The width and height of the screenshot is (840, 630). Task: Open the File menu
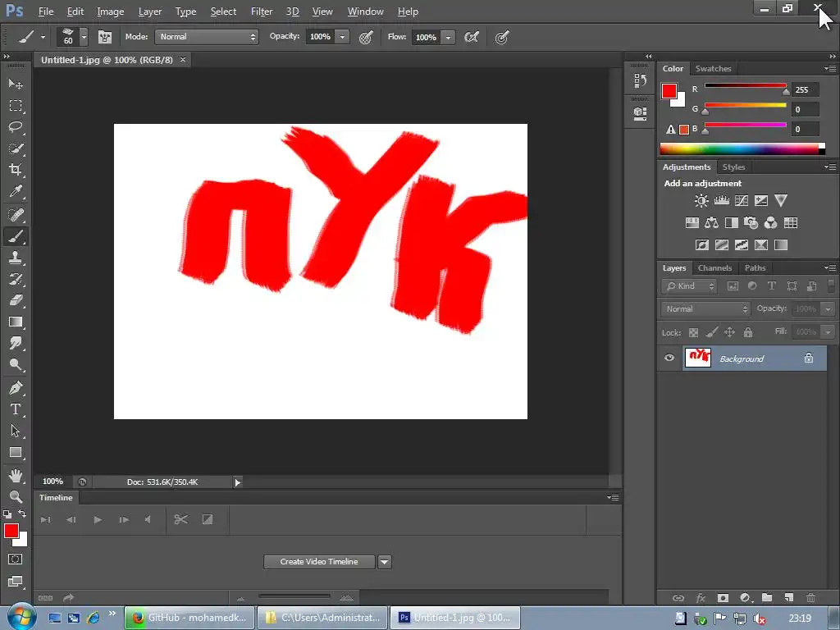click(46, 11)
